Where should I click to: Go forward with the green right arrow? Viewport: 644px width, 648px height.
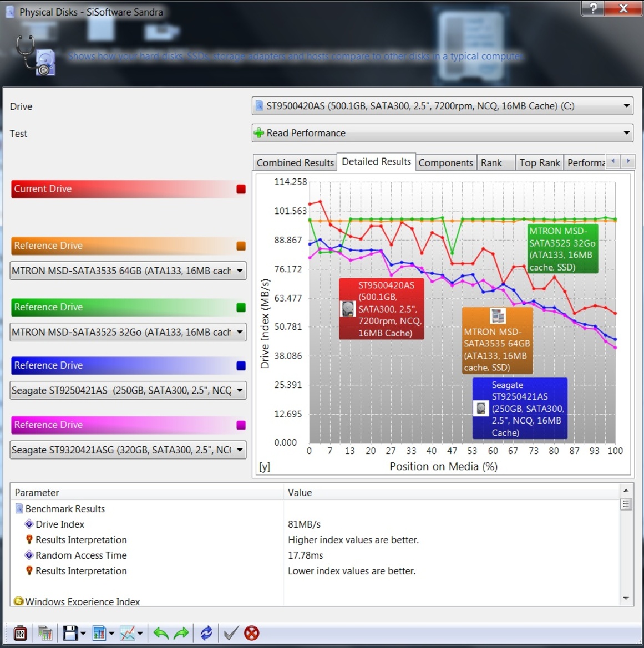pyautogui.click(x=181, y=632)
